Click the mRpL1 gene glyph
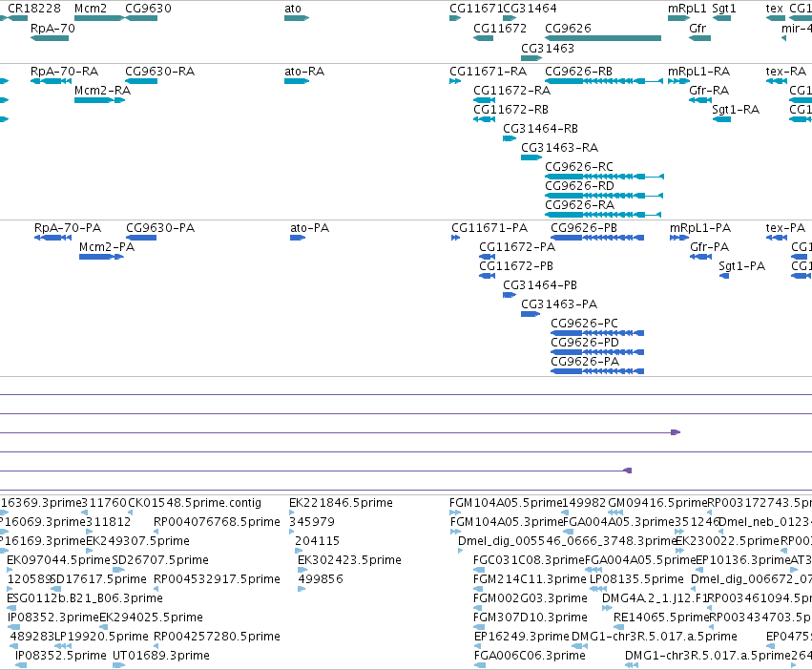The height and width of the screenshot is (670, 812). pos(679,18)
